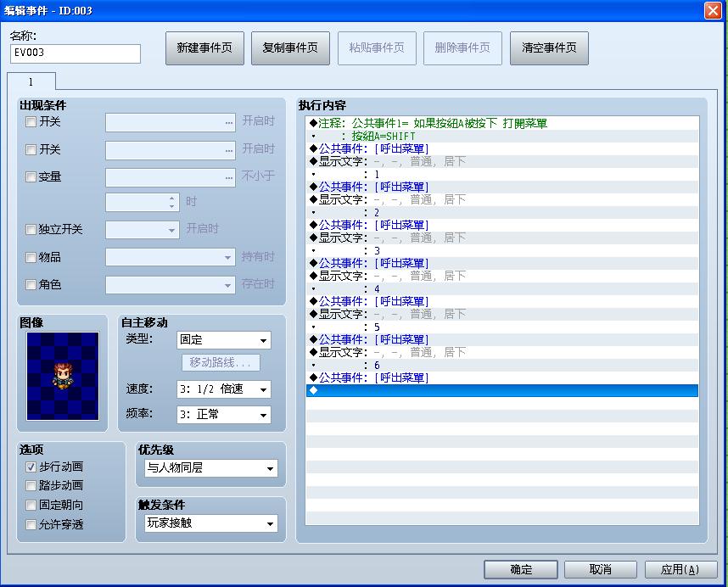
Task: Open the 速度 speed dropdown
Action: click(x=224, y=389)
